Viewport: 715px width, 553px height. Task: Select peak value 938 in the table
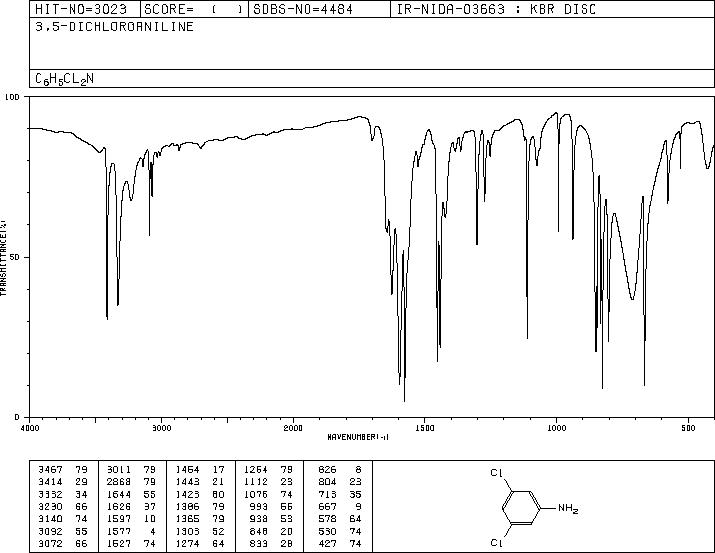259,519
